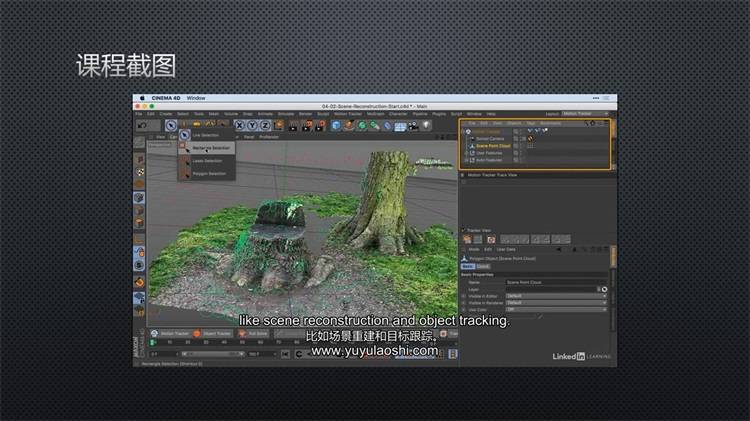This screenshot has height=421, width=750.
Task: Open the Visible in Renderer dropdown
Action: pyautogui.click(x=556, y=303)
